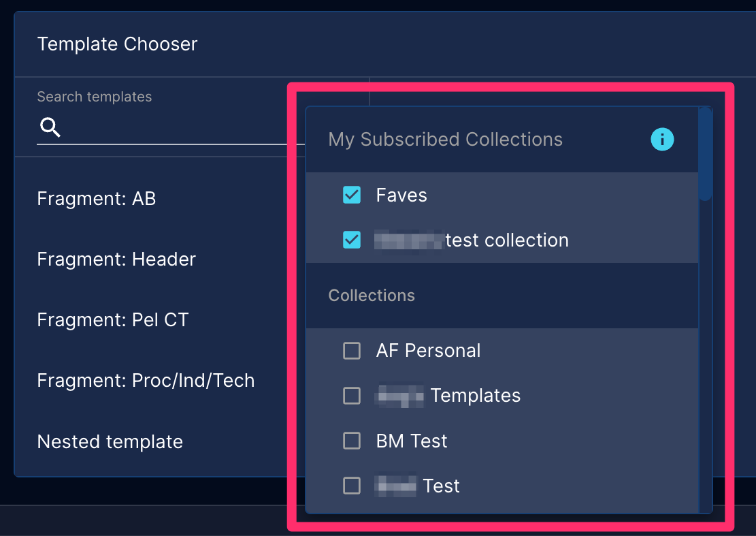This screenshot has height=536, width=756.
Task: Select the Fragment: Proc/Ind/Tech template
Action: coord(146,381)
